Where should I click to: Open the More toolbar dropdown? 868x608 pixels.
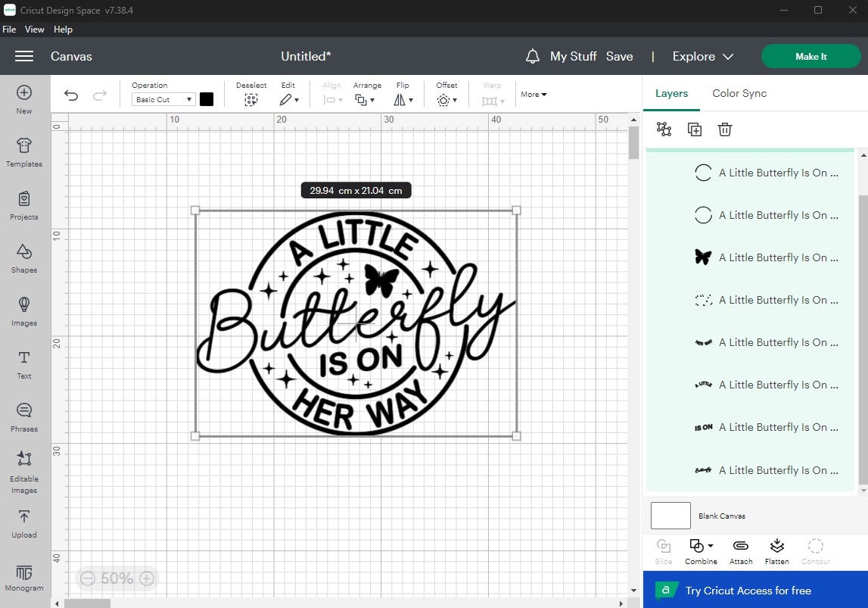[x=534, y=94]
